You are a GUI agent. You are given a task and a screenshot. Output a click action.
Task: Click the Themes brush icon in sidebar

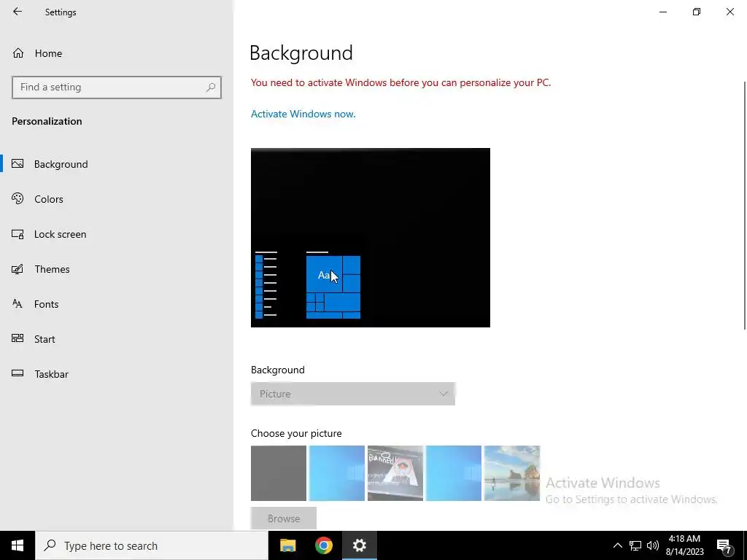click(x=18, y=269)
